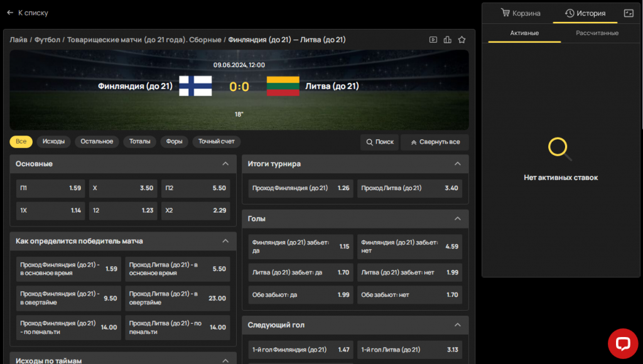Pick Проход Финляндия в овертайме 9.50
The image size is (643, 364).
[x=68, y=298]
